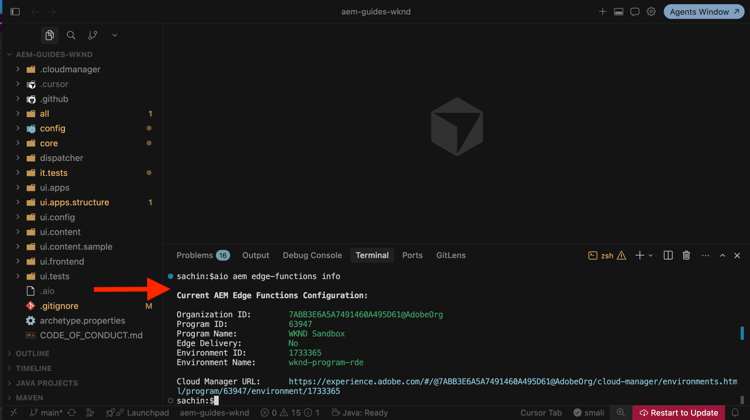This screenshot has height=420, width=750.
Task: Switch to the Problems tab
Action: pos(203,255)
